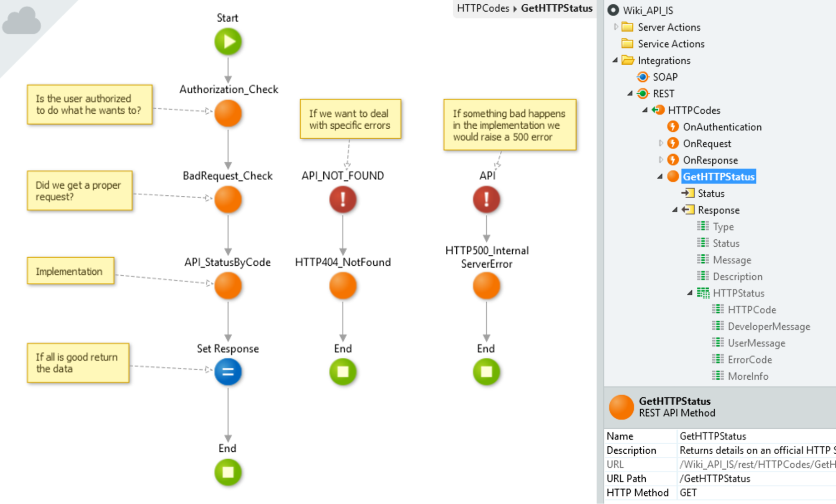This screenshot has width=836, height=504.
Task: Select the BadRequest_Check action node
Action: 228,200
